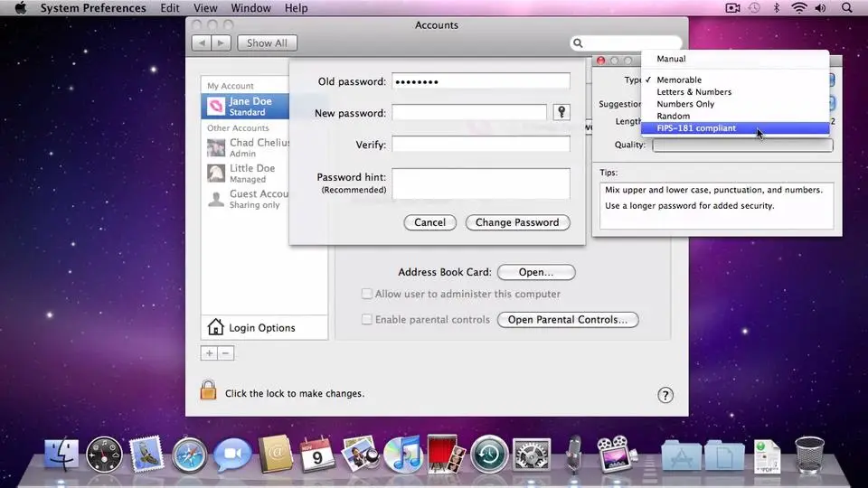Open Trash in the Dock

[x=809, y=455]
